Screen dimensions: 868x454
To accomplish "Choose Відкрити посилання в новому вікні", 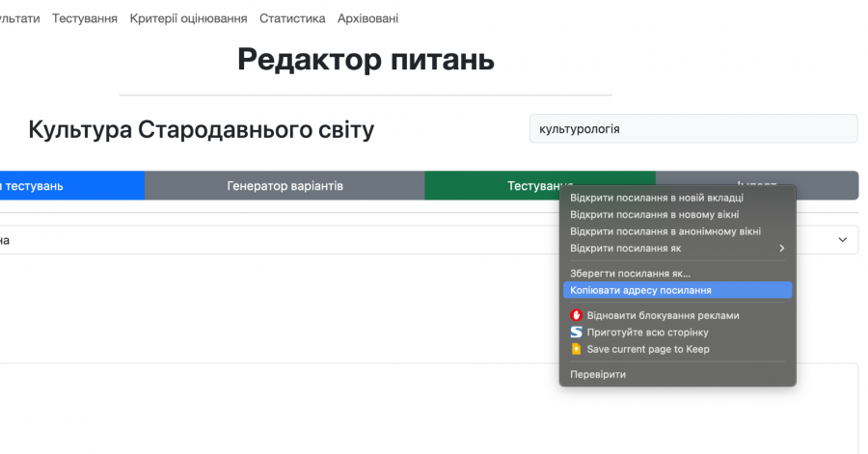I will (x=678, y=215).
